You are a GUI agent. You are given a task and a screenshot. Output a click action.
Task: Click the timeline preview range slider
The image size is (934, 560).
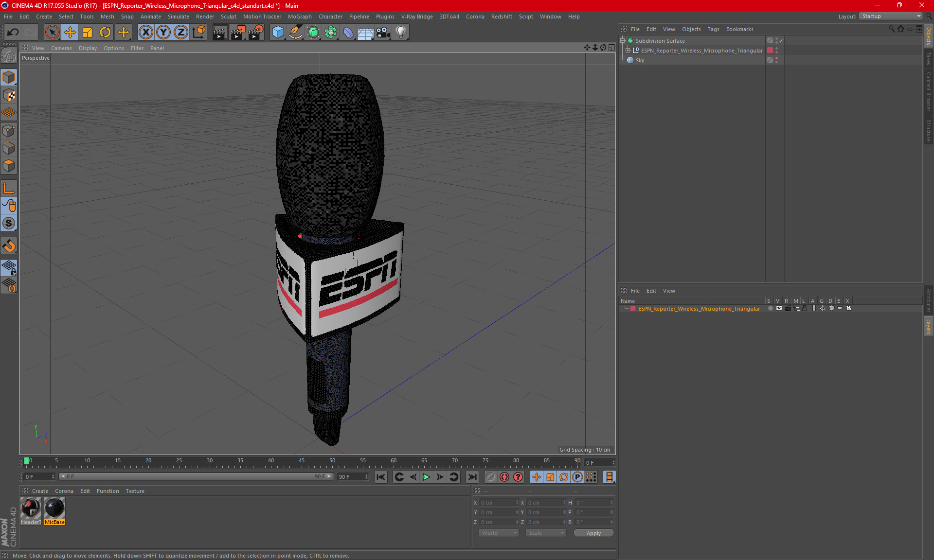197,477
